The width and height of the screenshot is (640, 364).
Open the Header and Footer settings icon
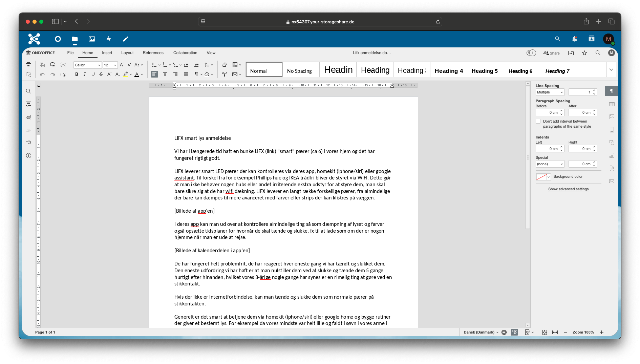[612, 130]
